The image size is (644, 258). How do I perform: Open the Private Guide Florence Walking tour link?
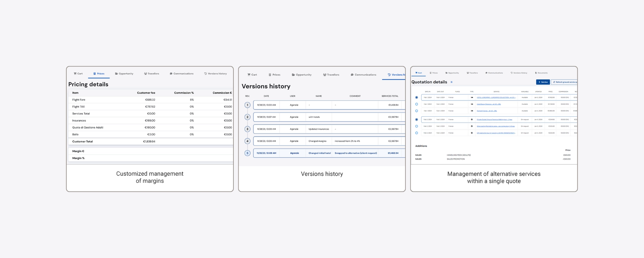[494, 120]
